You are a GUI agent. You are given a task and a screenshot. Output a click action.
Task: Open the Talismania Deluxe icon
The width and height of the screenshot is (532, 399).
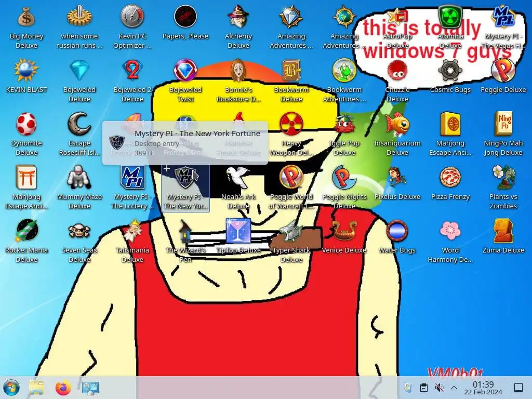pyautogui.click(x=132, y=231)
